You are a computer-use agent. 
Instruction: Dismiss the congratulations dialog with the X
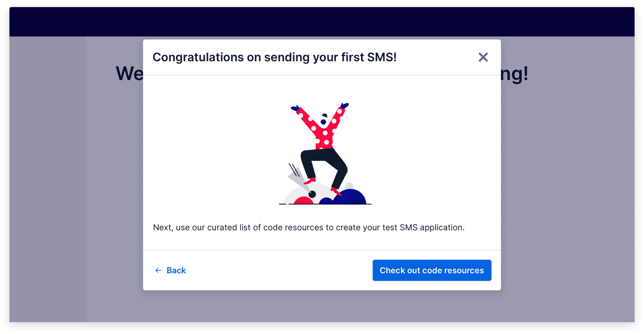coord(483,57)
